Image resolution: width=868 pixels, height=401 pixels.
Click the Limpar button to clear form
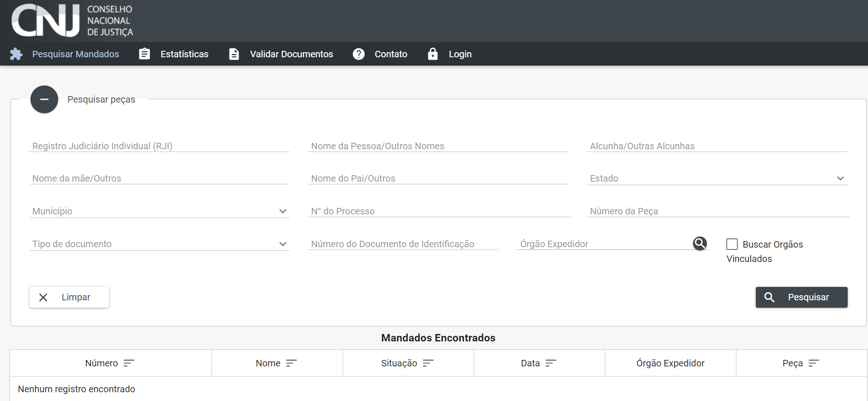tap(69, 297)
